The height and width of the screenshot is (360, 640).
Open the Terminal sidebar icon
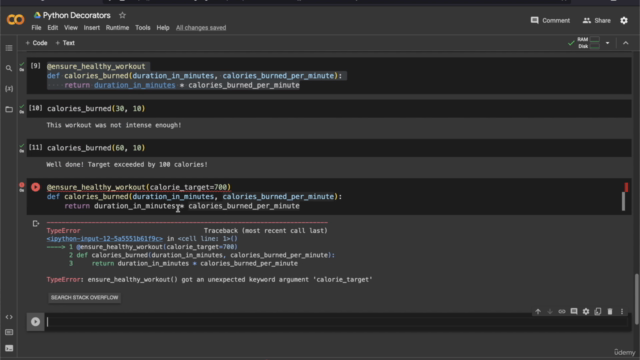[9, 348]
